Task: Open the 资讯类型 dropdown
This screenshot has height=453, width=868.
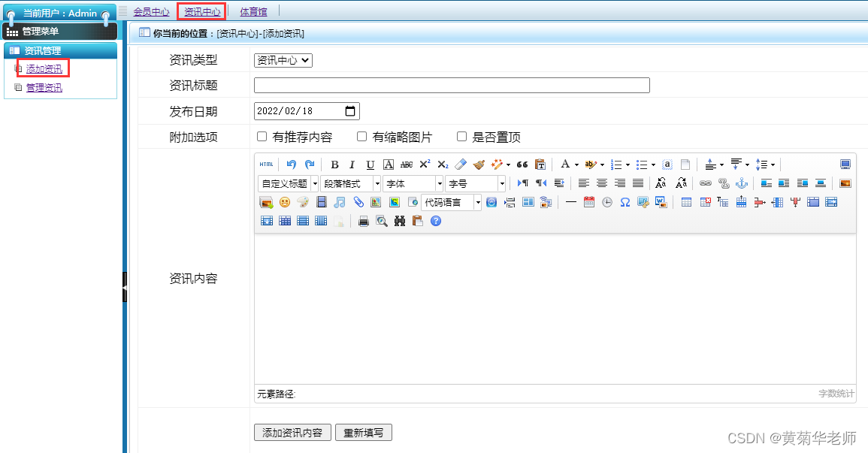Action: tap(283, 60)
